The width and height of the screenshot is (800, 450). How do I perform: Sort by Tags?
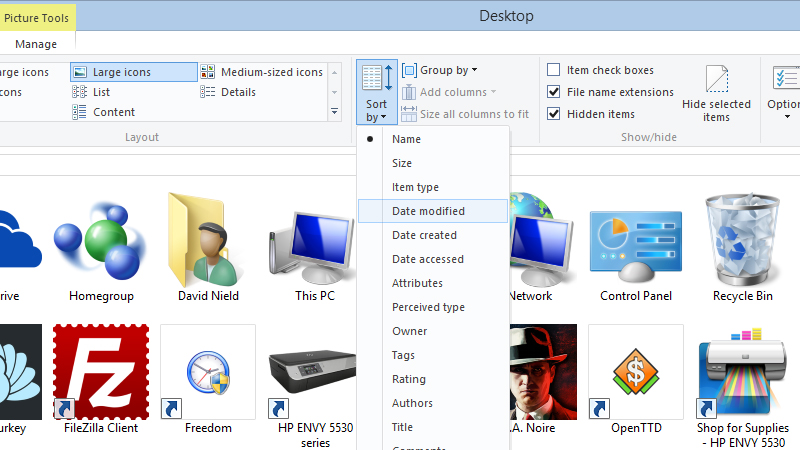[433, 355]
